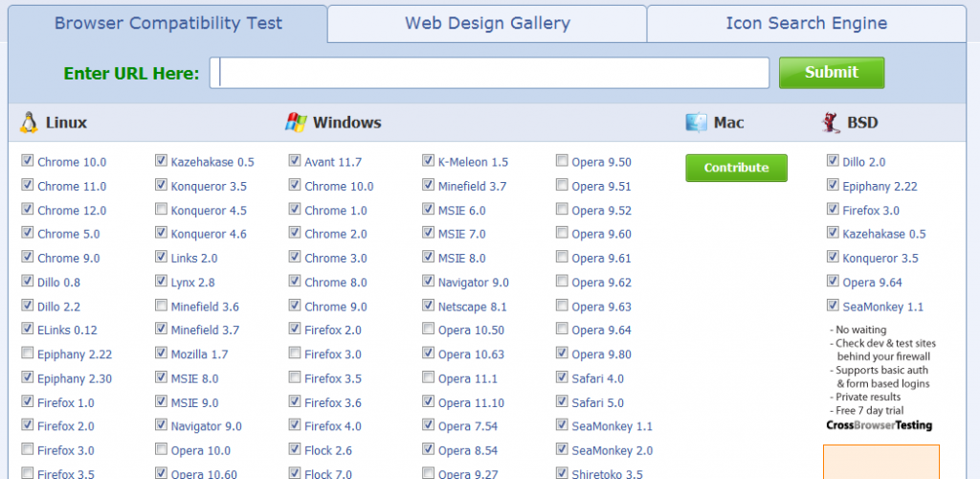Uncheck Opera 7.54 checkbox

(428, 424)
